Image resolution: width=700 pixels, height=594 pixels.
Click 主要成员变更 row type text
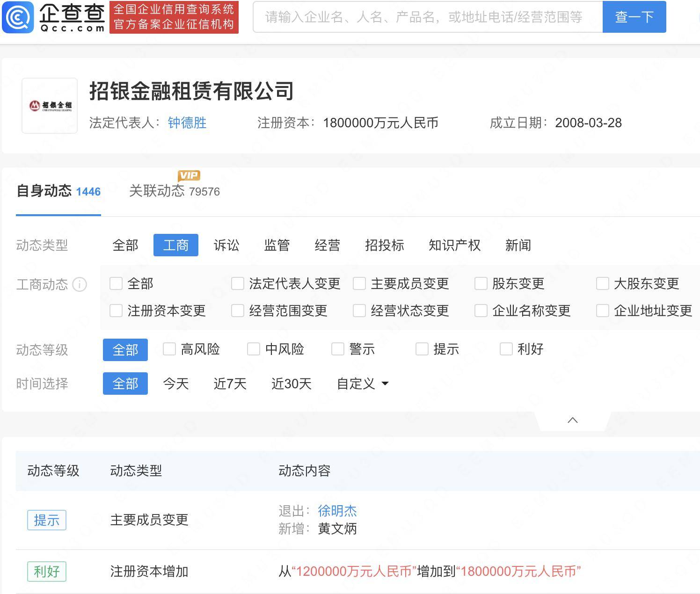pyautogui.click(x=149, y=520)
